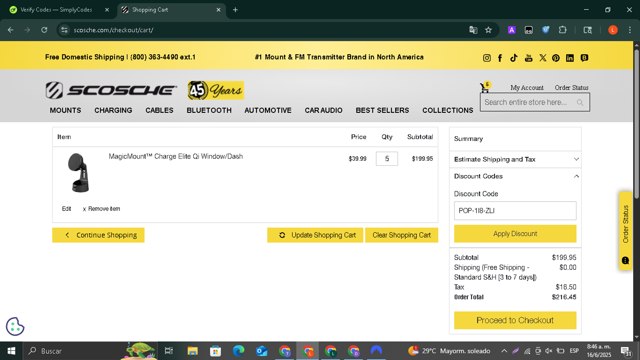Open Scosche Pinterest icon

pos(556,58)
